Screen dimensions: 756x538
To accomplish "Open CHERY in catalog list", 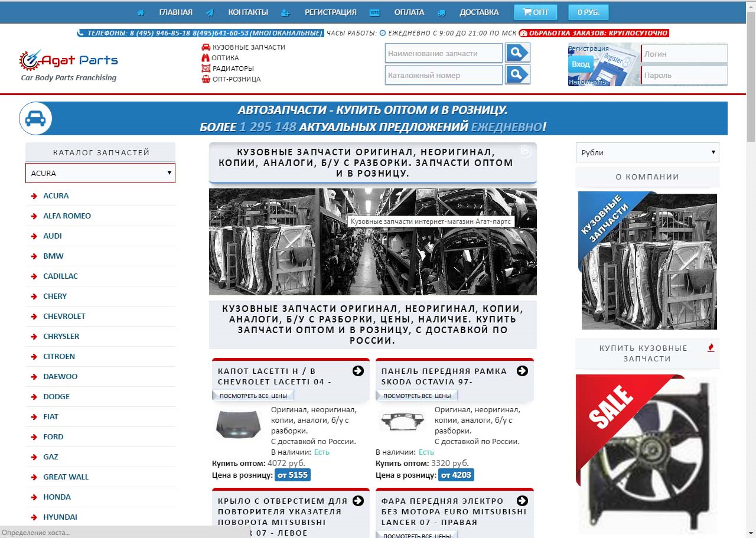I will point(55,296).
